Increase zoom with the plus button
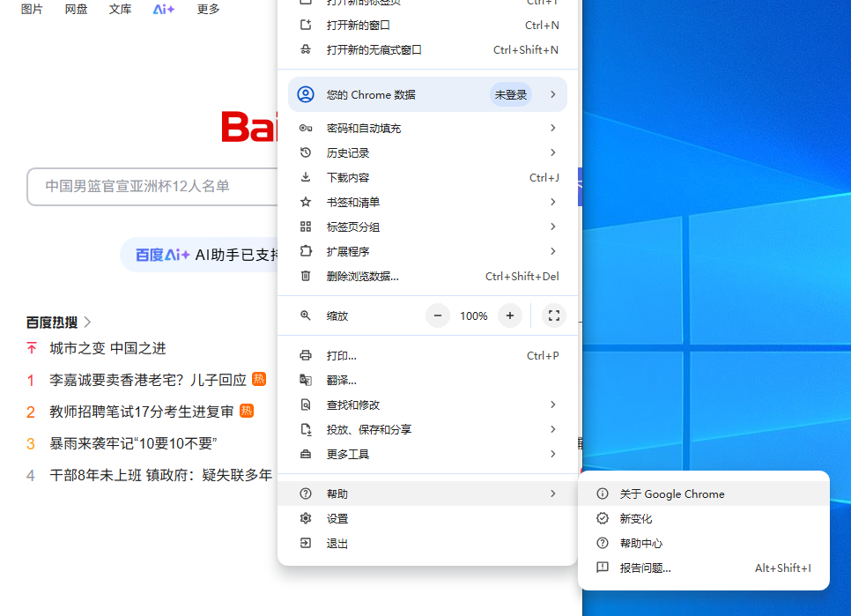The image size is (851, 616). tap(509, 315)
